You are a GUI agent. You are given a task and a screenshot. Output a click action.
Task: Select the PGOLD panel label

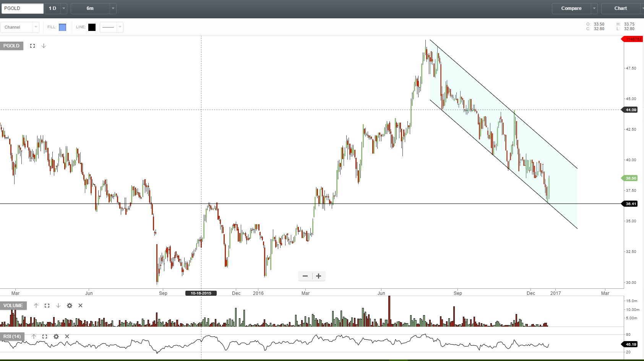click(x=11, y=46)
